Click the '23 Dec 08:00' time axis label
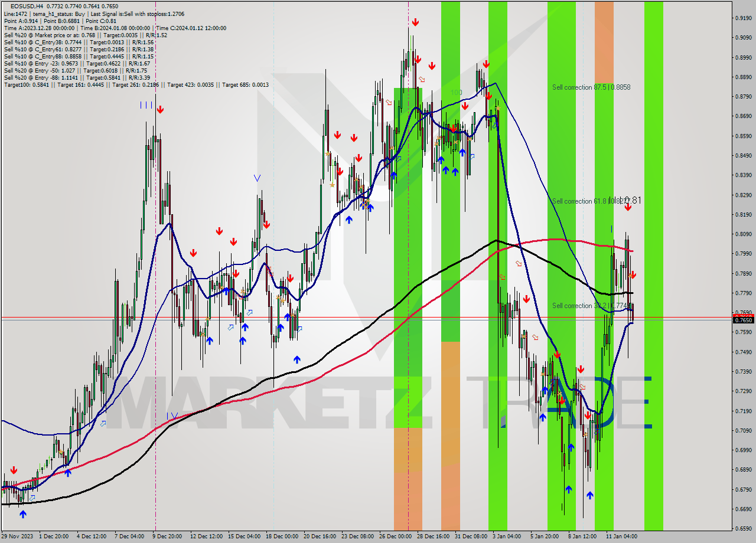This screenshot has height=543, width=756. (x=357, y=537)
